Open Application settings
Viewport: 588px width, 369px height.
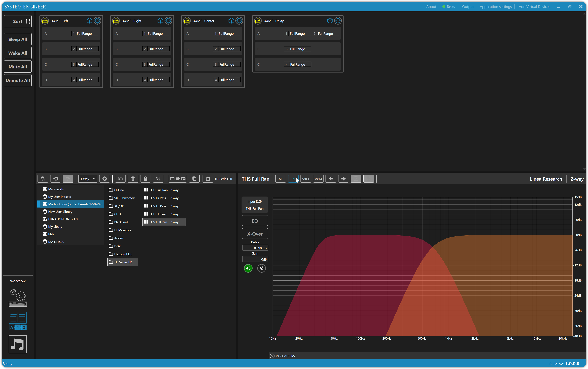(x=496, y=7)
